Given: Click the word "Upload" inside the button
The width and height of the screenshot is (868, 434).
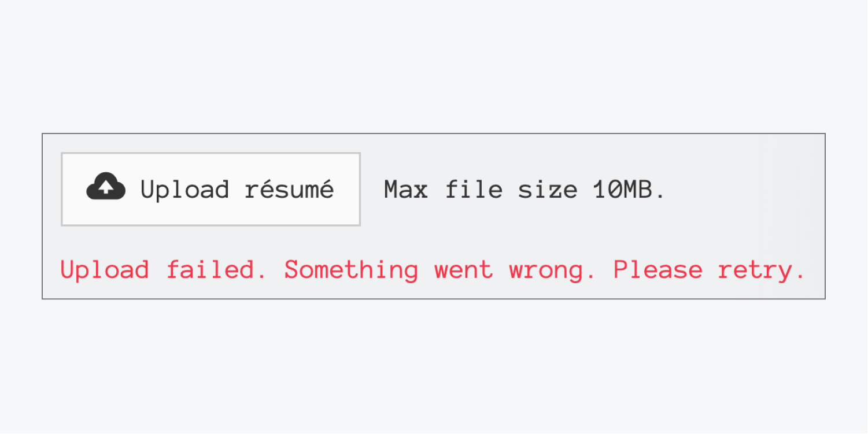Looking at the screenshot, I should pos(185,190).
